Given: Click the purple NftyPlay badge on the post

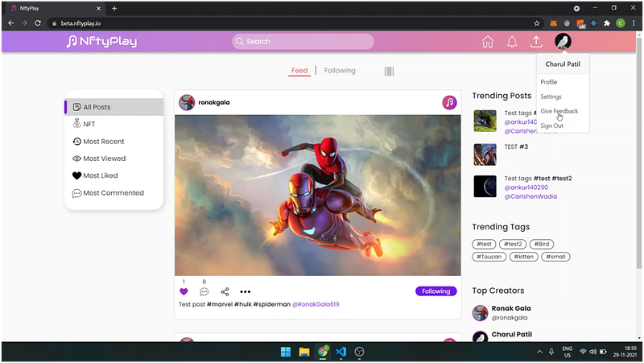Looking at the screenshot, I should pos(449,102).
